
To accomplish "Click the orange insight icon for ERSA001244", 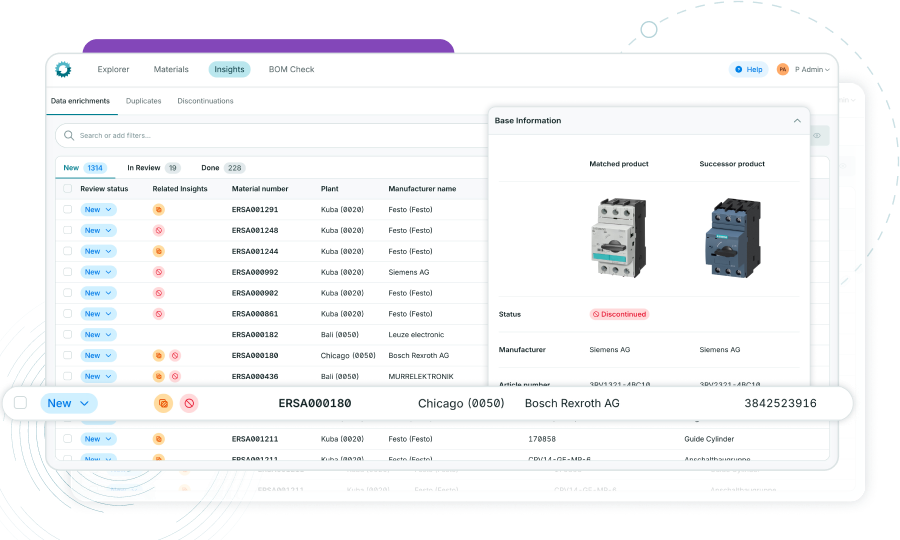I will click(159, 251).
